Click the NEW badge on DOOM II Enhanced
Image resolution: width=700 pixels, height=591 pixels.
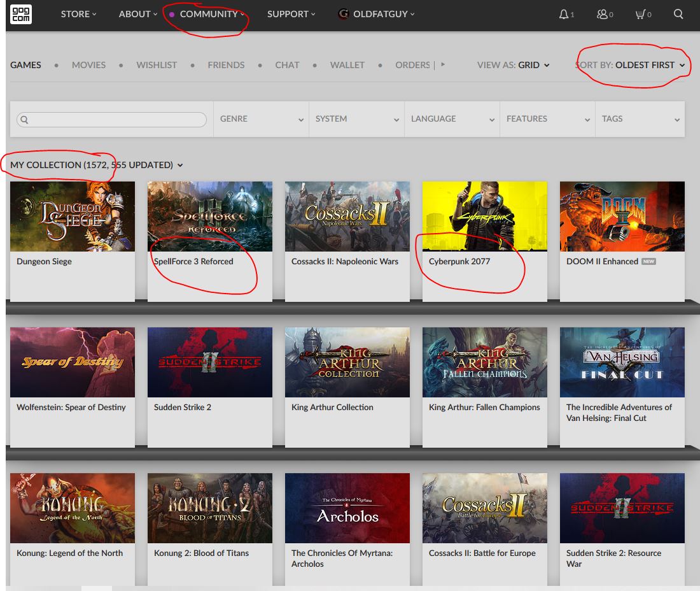[x=648, y=261]
